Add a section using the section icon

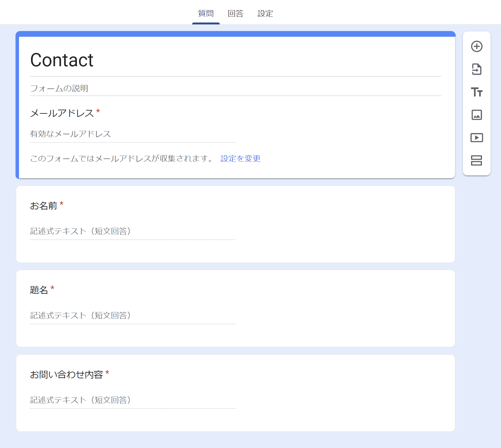(477, 161)
